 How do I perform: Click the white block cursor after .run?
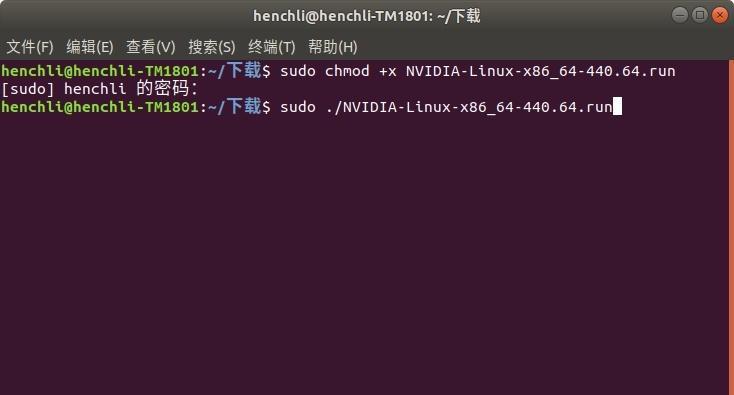(617, 106)
